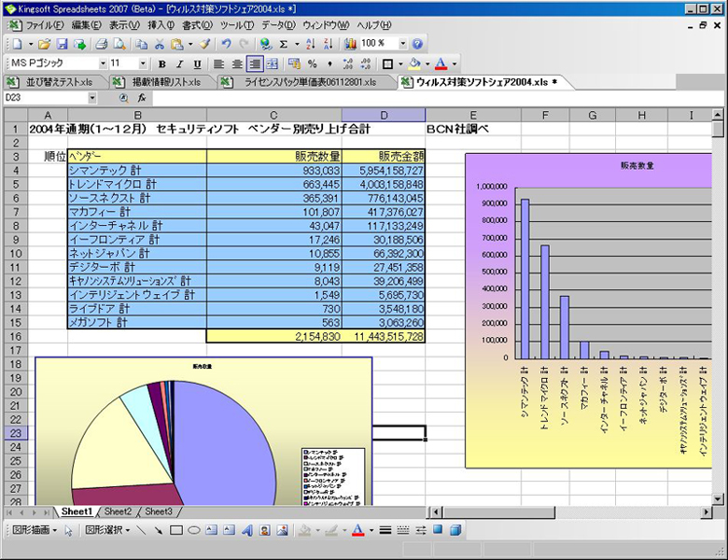
Task: Open the 編集(E) menu
Action: coord(86,25)
